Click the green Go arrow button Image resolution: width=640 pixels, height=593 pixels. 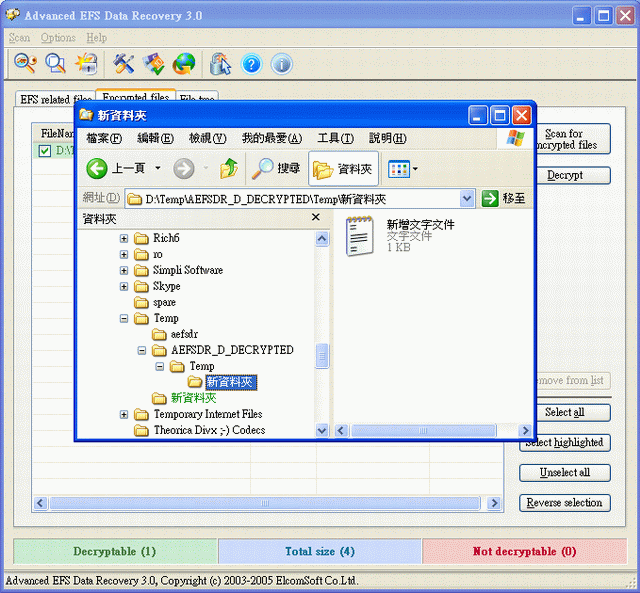pyautogui.click(x=490, y=199)
